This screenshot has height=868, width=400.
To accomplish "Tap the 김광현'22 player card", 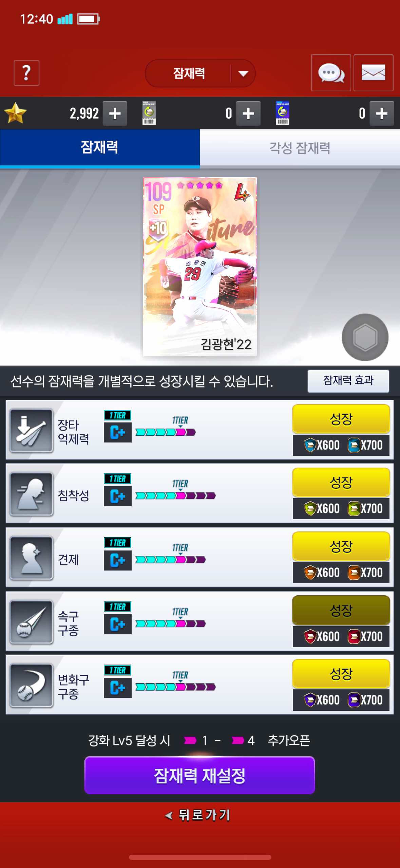I will tap(200, 267).
